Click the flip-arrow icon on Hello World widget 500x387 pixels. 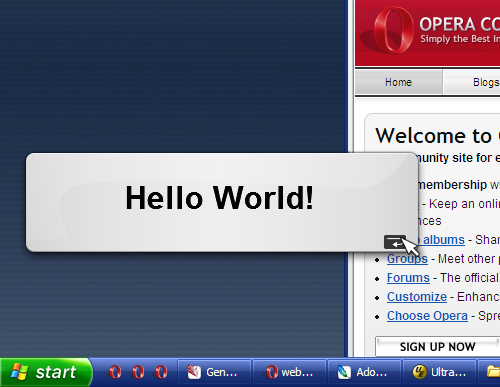(395, 242)
